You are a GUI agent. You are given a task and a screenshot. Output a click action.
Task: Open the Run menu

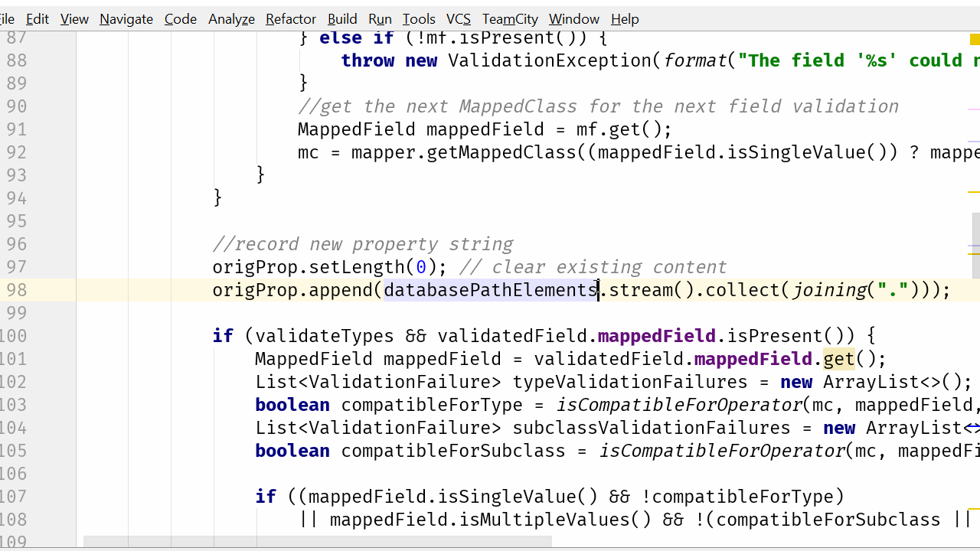pos(380,19)
